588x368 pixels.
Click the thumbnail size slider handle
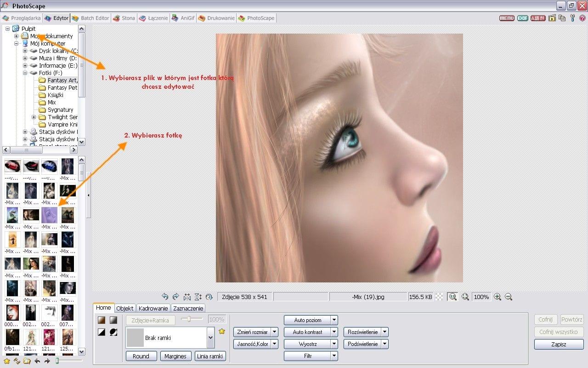pos(57,361)
